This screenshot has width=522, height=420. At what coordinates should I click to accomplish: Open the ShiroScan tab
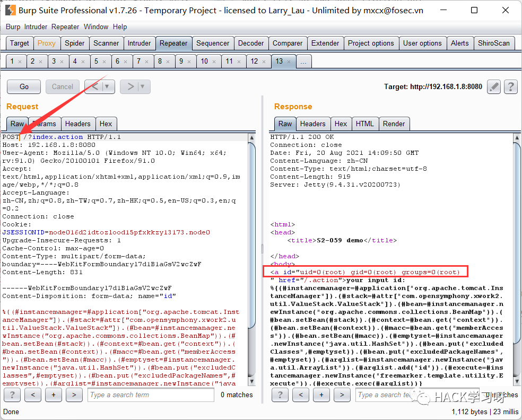coord(494,43)
